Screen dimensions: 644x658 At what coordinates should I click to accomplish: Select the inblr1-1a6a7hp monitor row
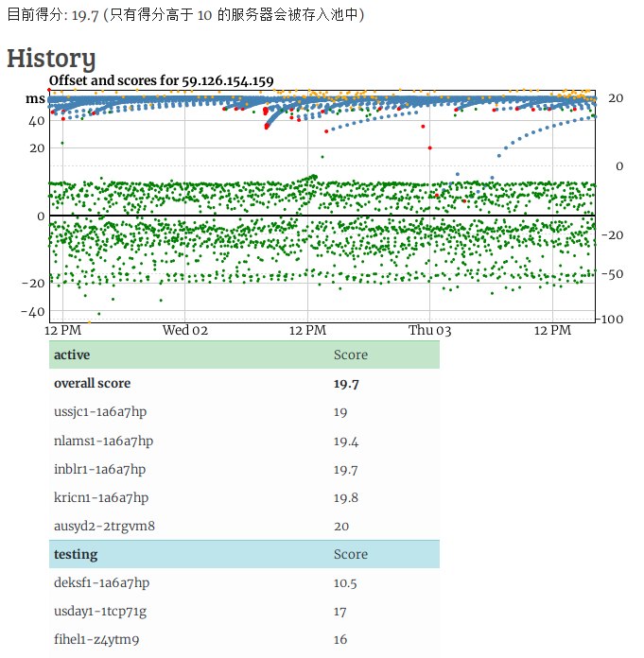click(102, 469)
